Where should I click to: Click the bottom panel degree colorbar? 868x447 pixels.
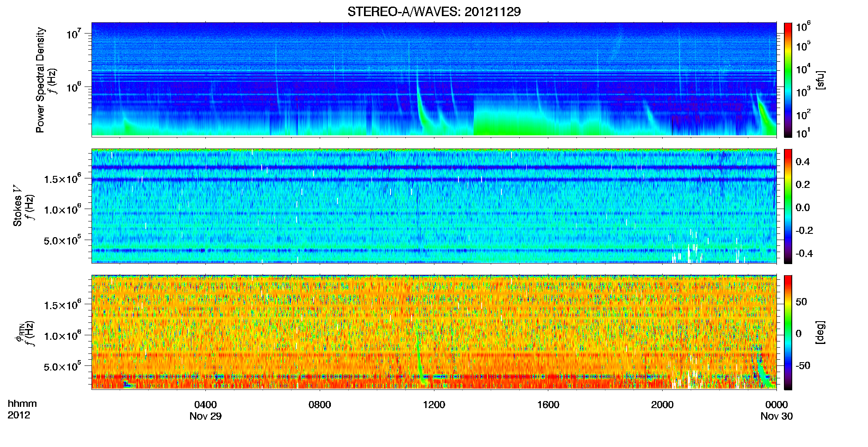[788, 332]
